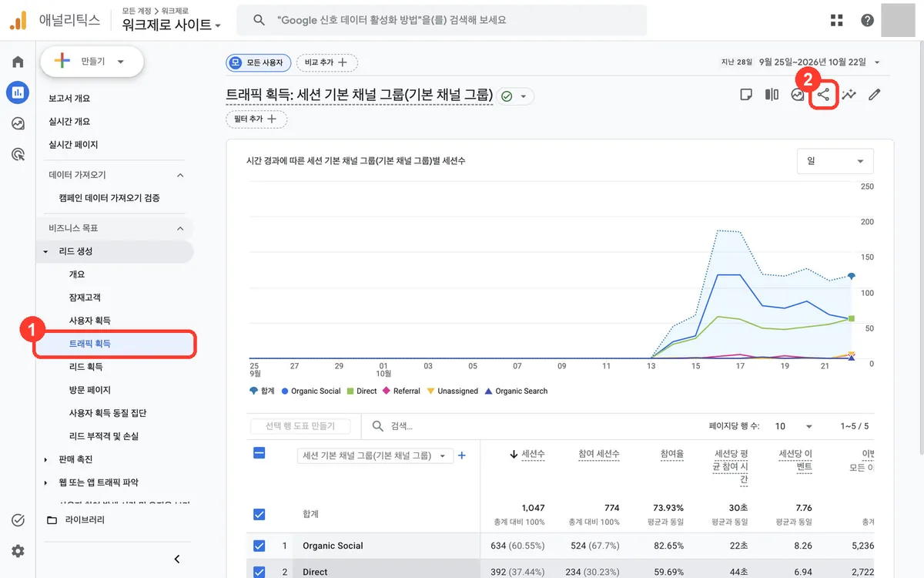The width and height of the screenshot is (924, 578).
Task: Open Admin settings gear icon
Action: click(18, 551)
